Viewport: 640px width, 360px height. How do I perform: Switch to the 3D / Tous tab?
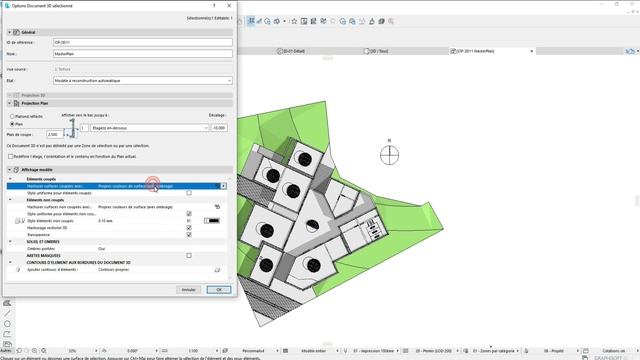376,51
